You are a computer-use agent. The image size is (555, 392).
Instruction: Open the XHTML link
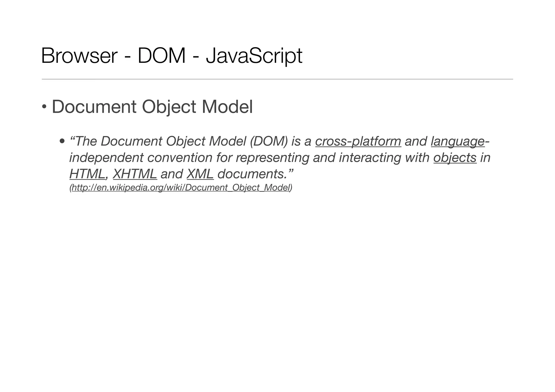click(x=135, y=174)
